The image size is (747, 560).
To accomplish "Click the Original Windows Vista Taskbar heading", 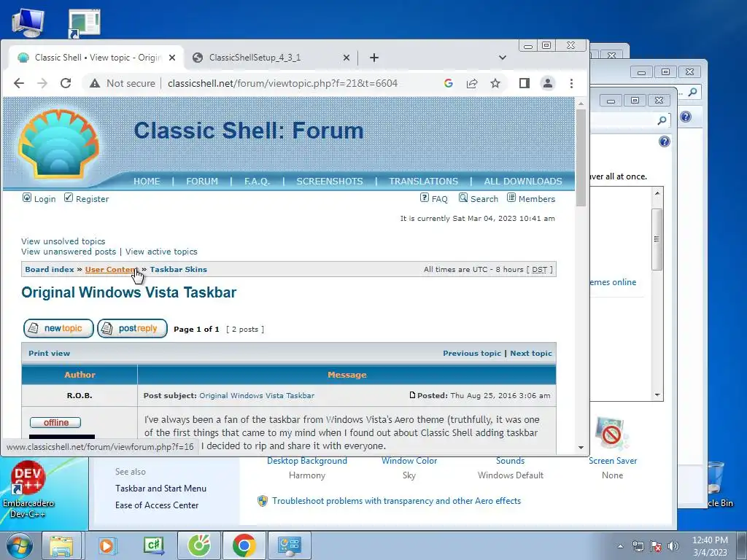I will pos(128,292).
